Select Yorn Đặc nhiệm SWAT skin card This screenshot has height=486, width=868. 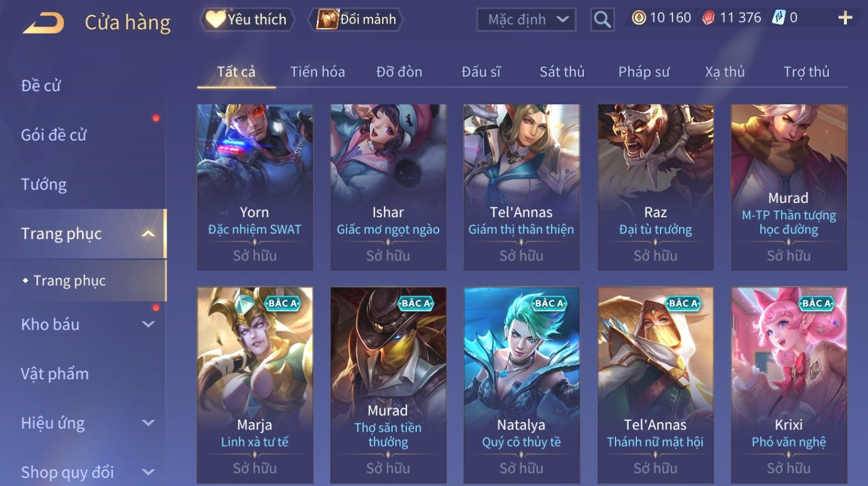coord(255,187)
